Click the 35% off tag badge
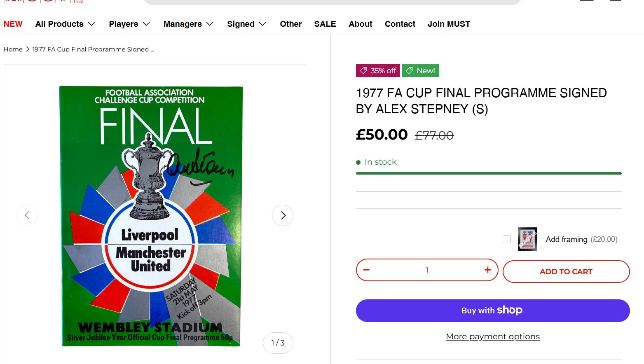 point(378,71)
